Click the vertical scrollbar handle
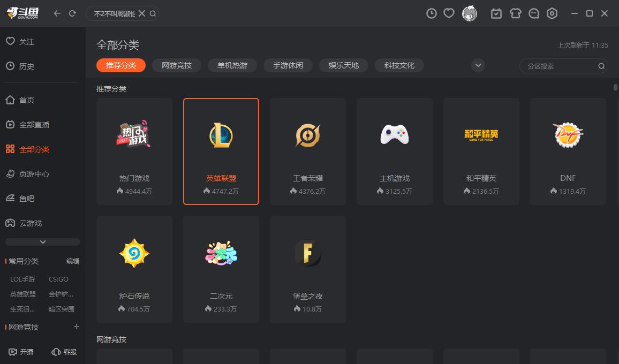 point(615,87)
